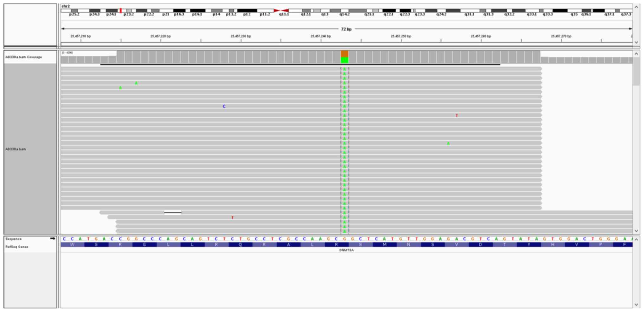Select the RefSeq Genes track label
This screenshot has width=644, height=312.
tap(17, 247)
